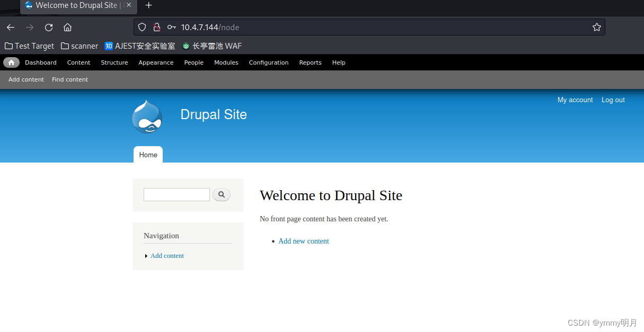Click the Log out link

(613, 100)
